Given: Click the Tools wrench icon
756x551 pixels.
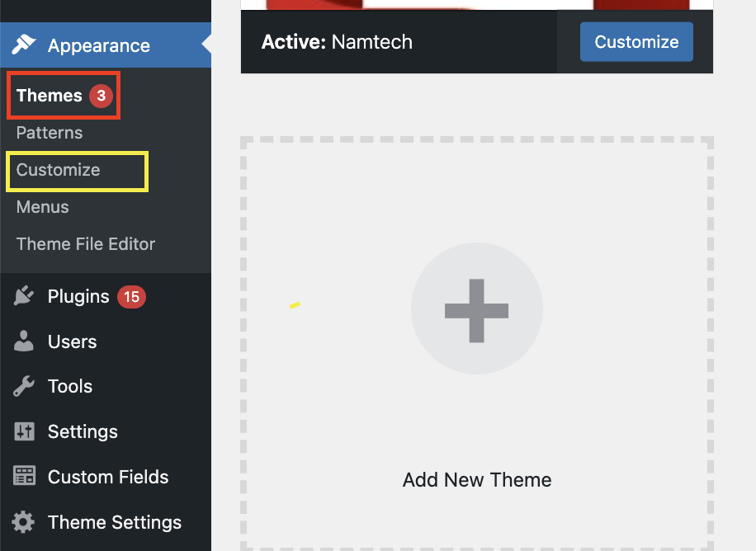Looking at the screenshot, I should tap(24, 386).
